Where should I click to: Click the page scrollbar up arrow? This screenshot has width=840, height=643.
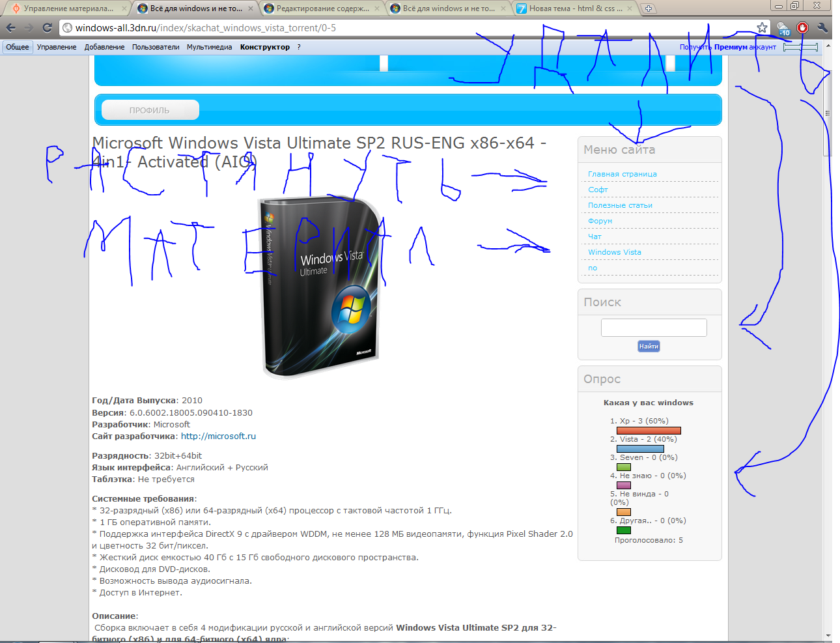(828, 46)
